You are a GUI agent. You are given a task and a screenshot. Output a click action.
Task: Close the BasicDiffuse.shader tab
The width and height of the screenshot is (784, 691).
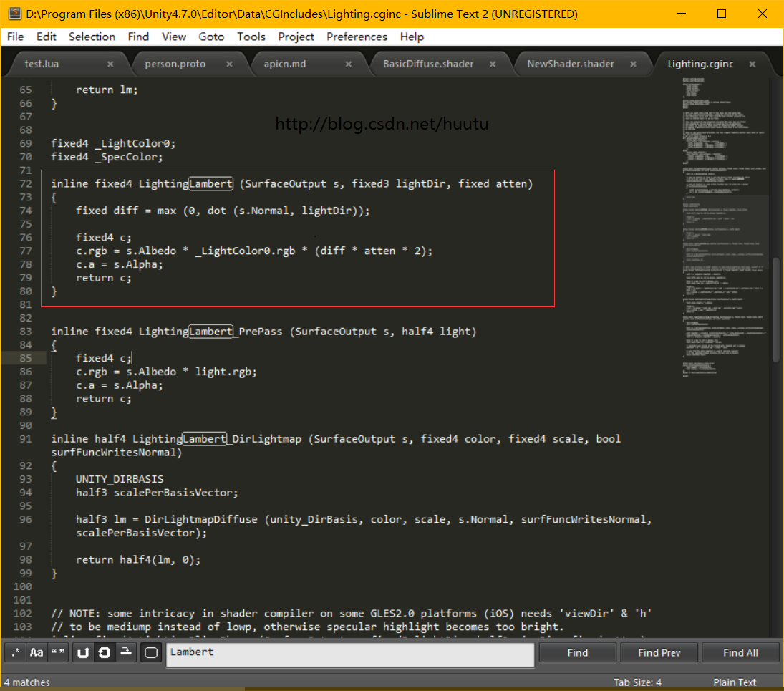(x=493, y=64)
